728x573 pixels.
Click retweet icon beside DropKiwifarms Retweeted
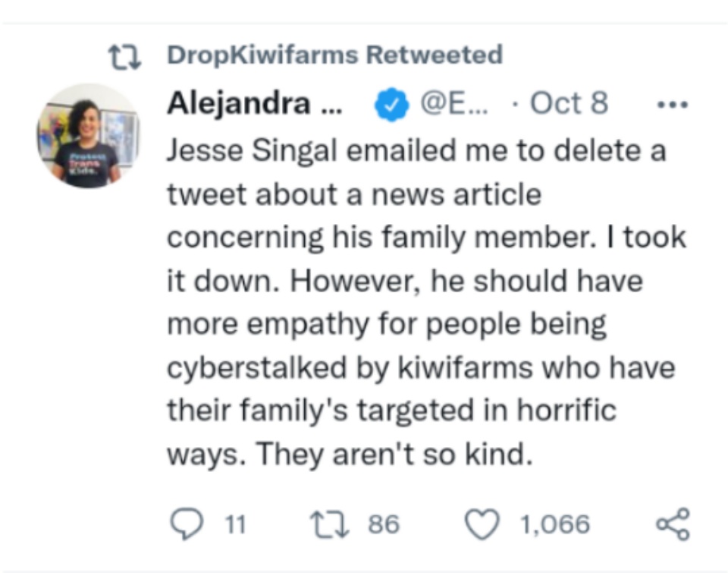pyautogui.click(x=124, y=57)
